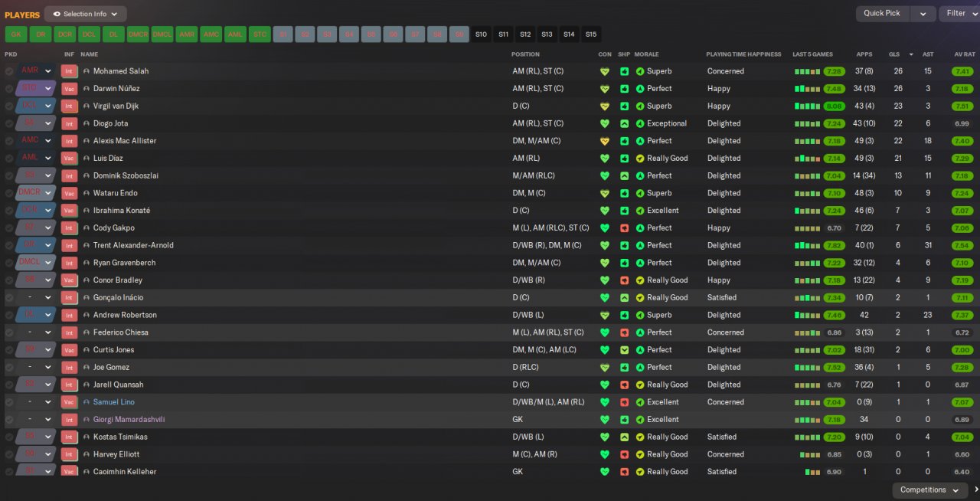Toggle picked checkmark for Mohamed Salah

tap(9, 71)
